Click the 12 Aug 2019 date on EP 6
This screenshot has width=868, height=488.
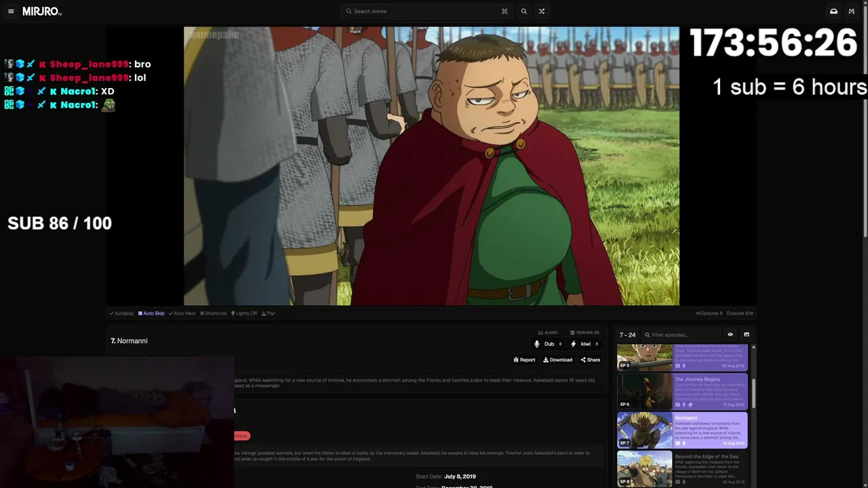pos(733,405)
